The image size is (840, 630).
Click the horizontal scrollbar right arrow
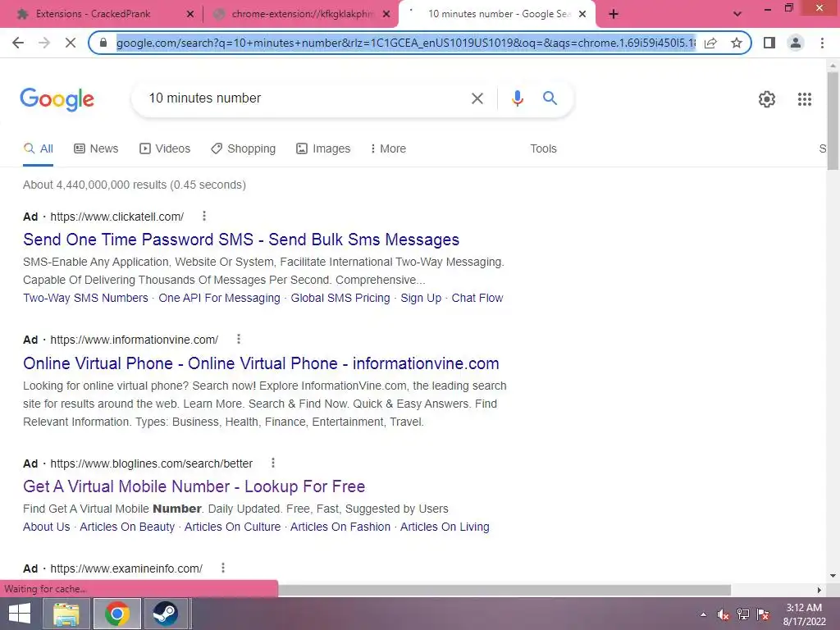click(x=819, y=590)
